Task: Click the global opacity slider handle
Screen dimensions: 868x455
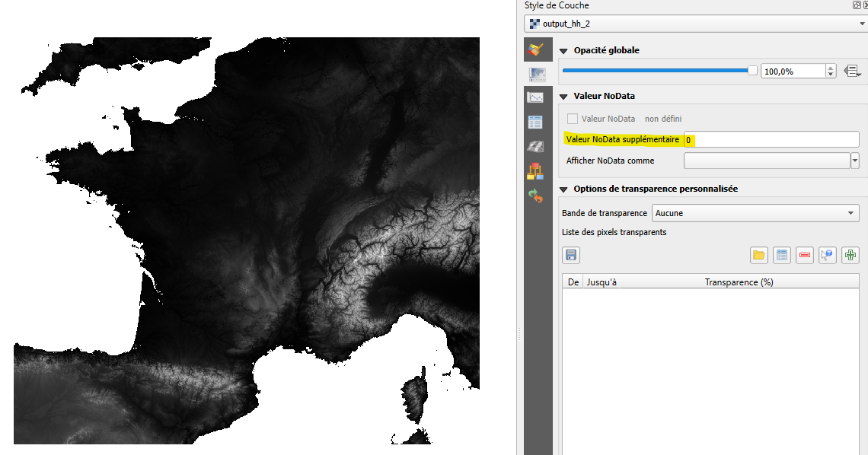Action: coord(752,70)
